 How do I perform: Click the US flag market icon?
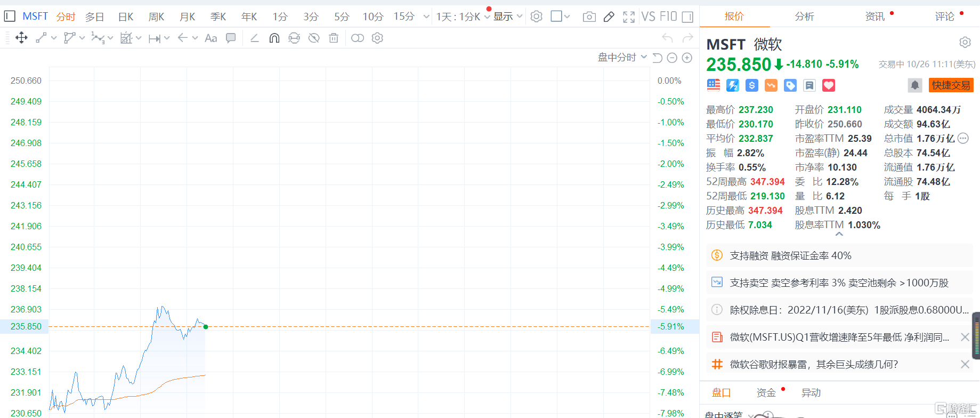coord(714,85)
